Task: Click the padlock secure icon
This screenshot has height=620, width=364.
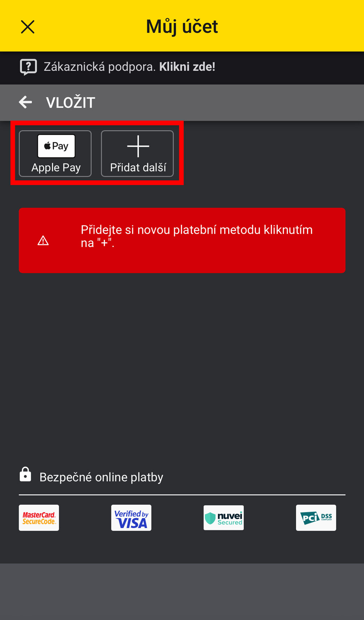Action: coord(25,474)
